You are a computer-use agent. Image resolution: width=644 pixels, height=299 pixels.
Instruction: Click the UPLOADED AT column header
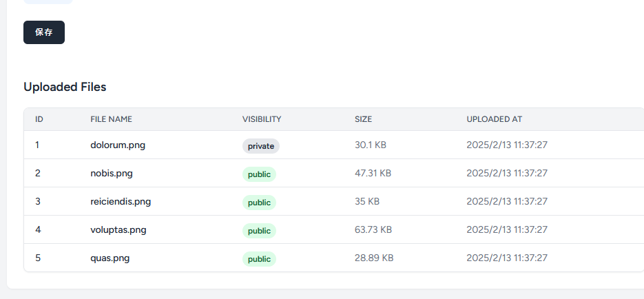(494, 119)
